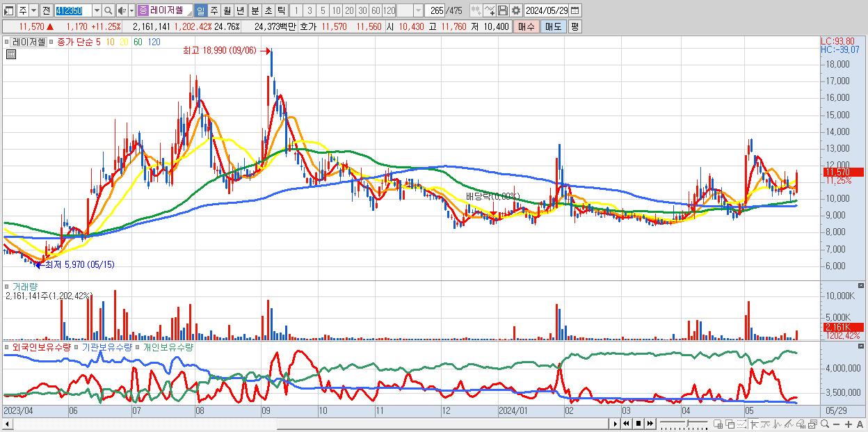Select the 분 minute period toggle

click(x=255, y=11)
